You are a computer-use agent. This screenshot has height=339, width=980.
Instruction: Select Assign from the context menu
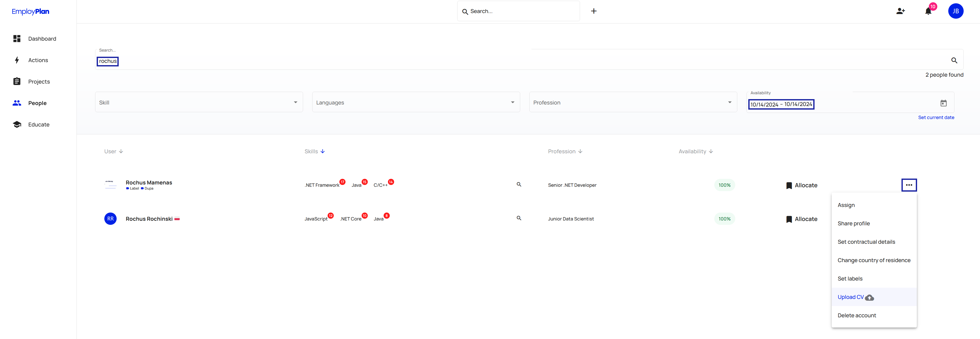click(874, 205)
